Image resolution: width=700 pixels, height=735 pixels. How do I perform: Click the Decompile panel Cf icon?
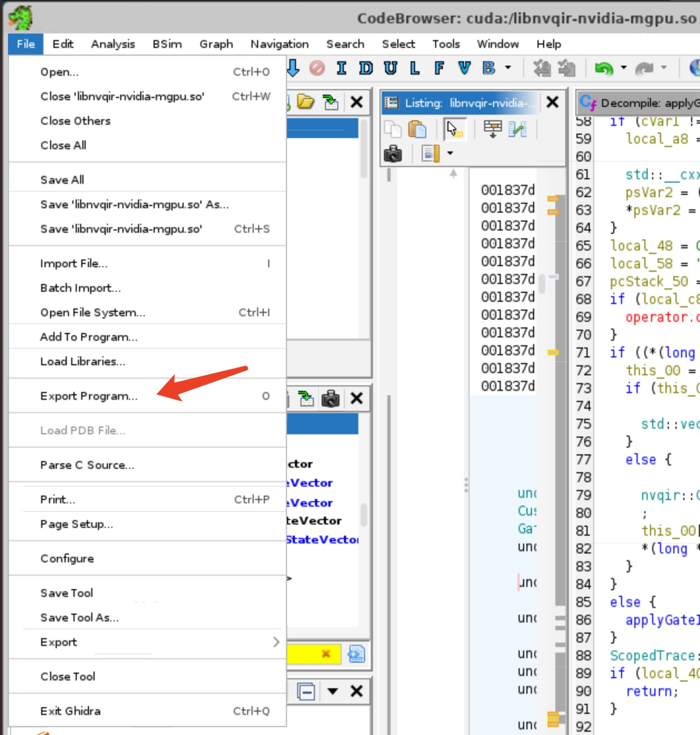coord(587,102)
